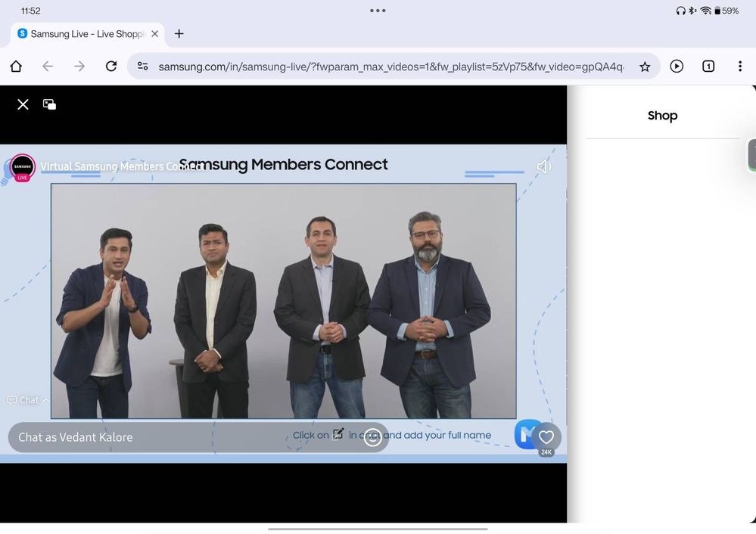Tap the 11:52 clock in the status bar
The width and height of the screenshot is (756, 534).
coord(31,11)
